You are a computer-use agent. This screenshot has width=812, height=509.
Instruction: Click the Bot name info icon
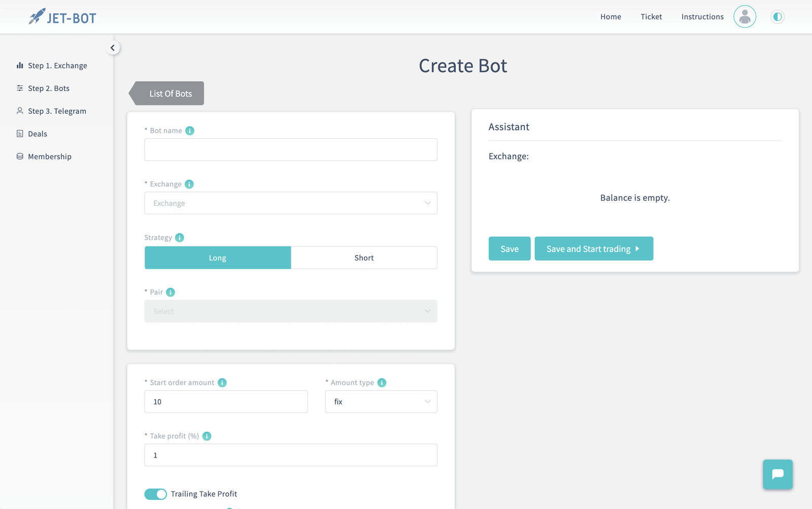189,131
